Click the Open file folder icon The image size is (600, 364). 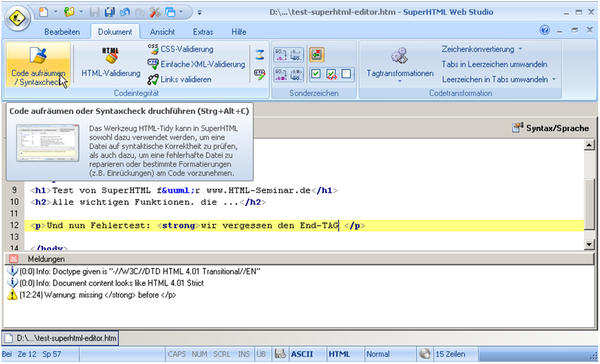[x=69, y=12]
